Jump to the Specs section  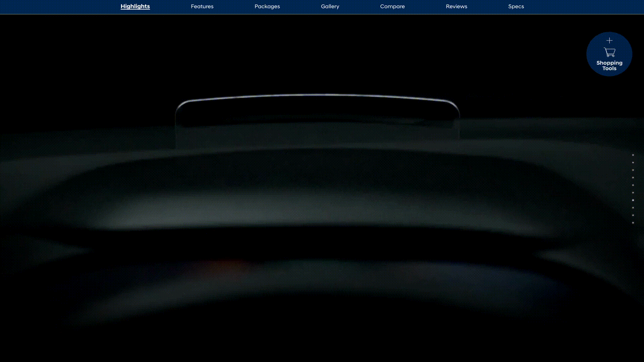(516, 6)
